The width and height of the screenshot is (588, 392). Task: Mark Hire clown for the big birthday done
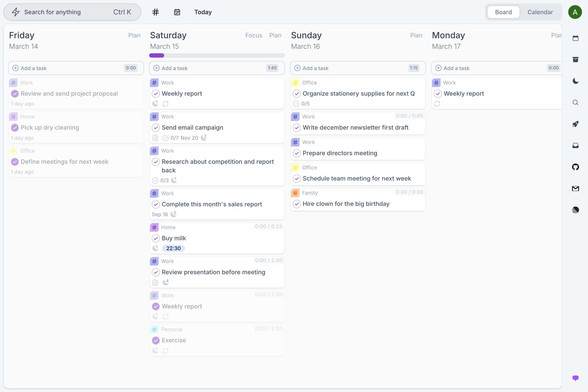point(297,204)
